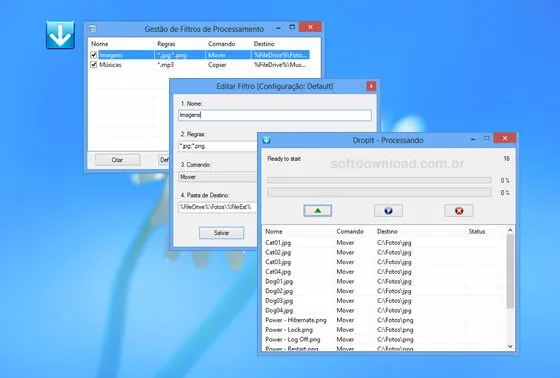
Task: Select Cat01.jpg in the file list
Action: [278, 243]
